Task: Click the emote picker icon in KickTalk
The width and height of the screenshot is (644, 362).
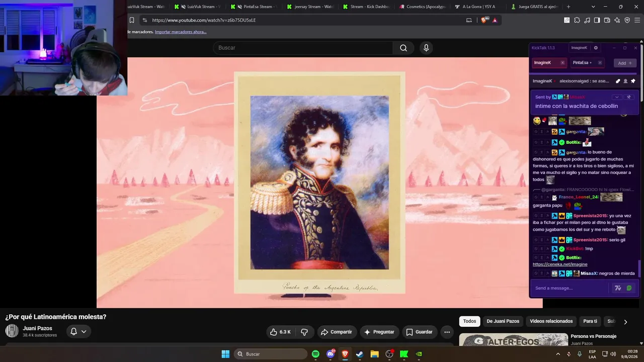Action: tap(629, 288)
